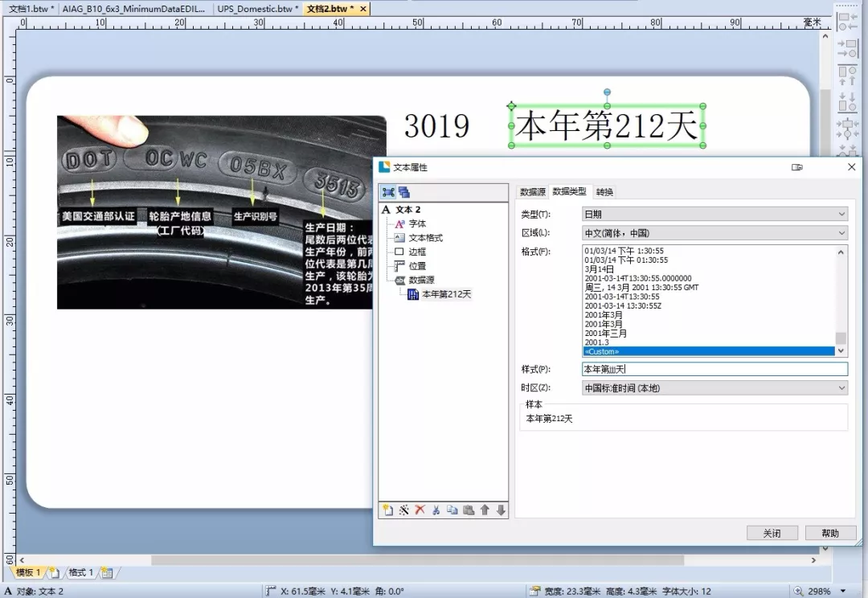Click the new data source icon

tap(387, 510)
